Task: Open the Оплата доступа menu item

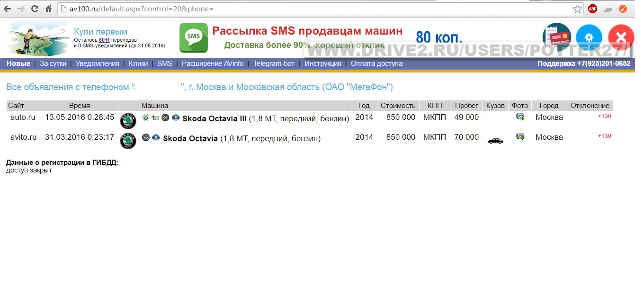Action: 376,63
